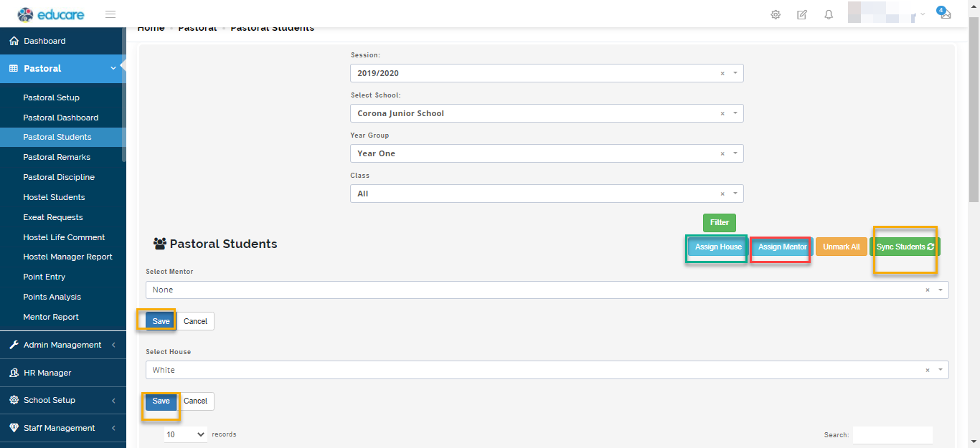Open the Class dropdown showing All
980x448 pixels.
point(547,194)
